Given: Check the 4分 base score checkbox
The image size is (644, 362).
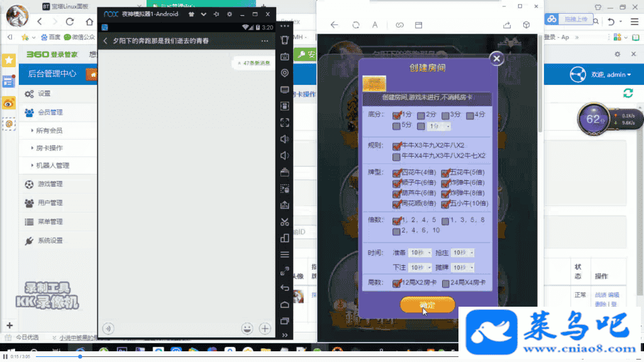Looking at the screenshot, I should click(x=470, y=116).
